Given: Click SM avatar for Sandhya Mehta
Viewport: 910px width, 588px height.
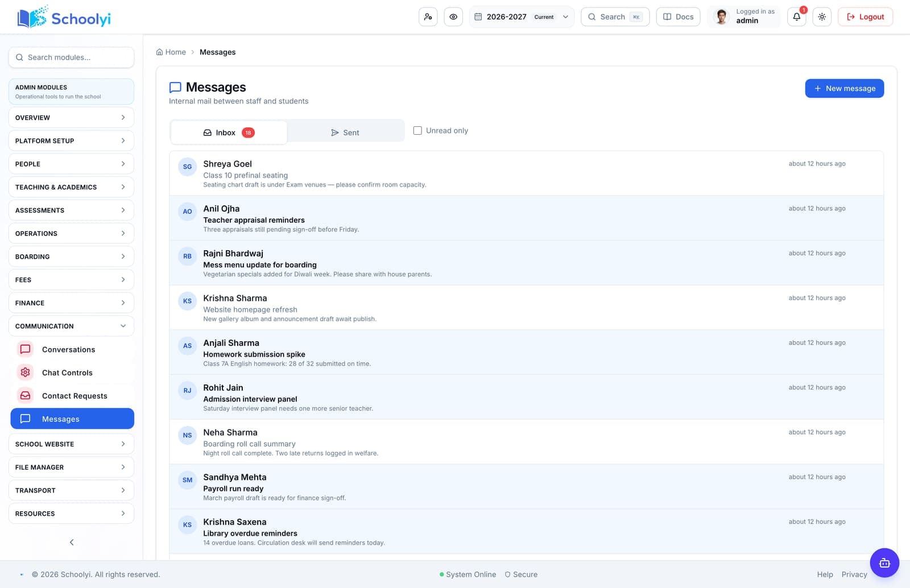Looking at the screenshot, I should [x=187, y=480].
